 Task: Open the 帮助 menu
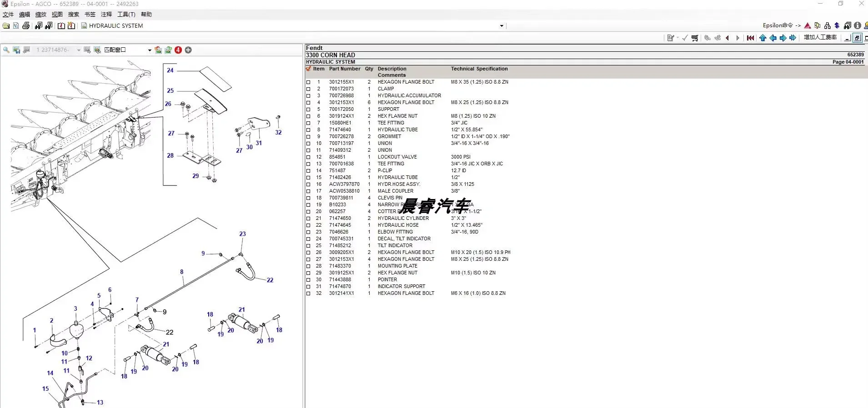point(146,15)
